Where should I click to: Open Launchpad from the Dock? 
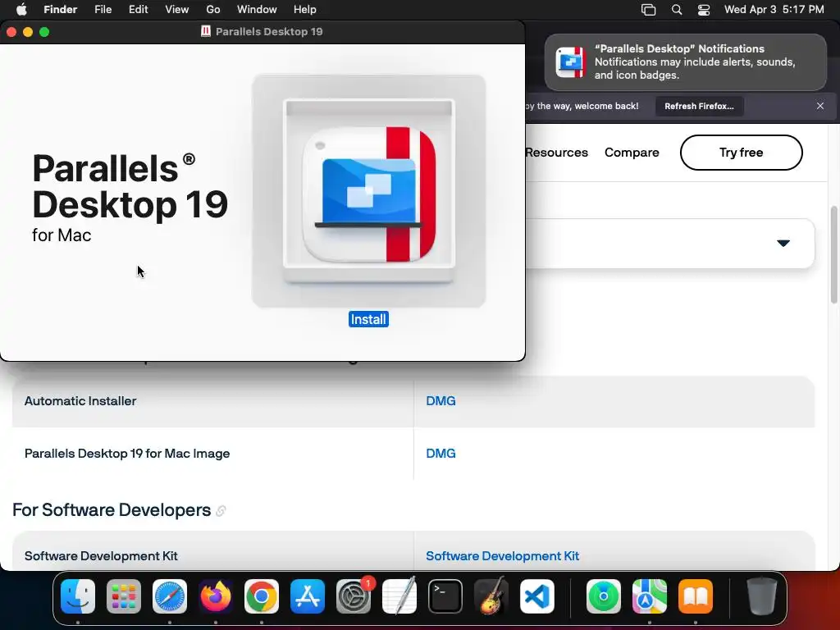pyautogui.click(x=124, y=596)
